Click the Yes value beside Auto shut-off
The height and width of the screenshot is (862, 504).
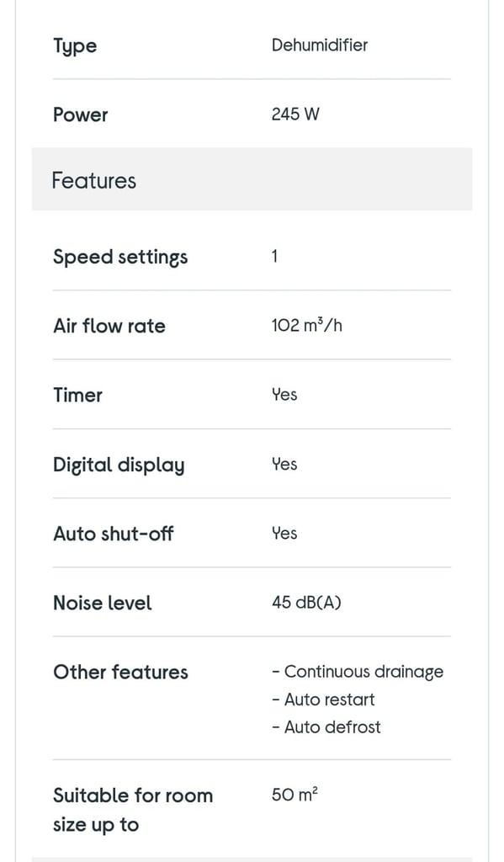pos(284,533)
